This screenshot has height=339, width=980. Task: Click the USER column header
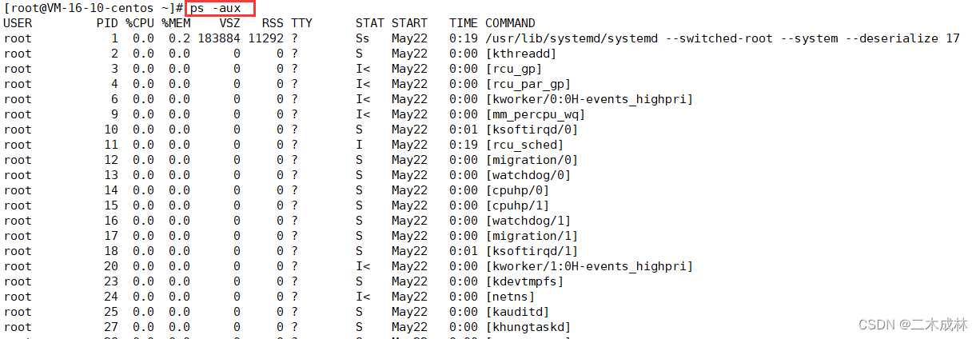(18, 23)
